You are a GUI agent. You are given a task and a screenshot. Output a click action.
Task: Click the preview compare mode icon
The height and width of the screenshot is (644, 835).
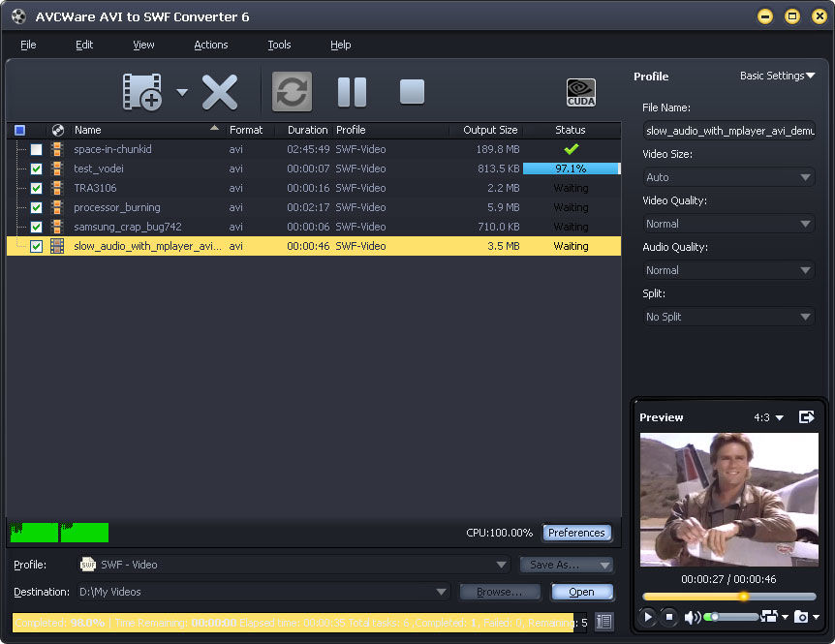[769, 616]
